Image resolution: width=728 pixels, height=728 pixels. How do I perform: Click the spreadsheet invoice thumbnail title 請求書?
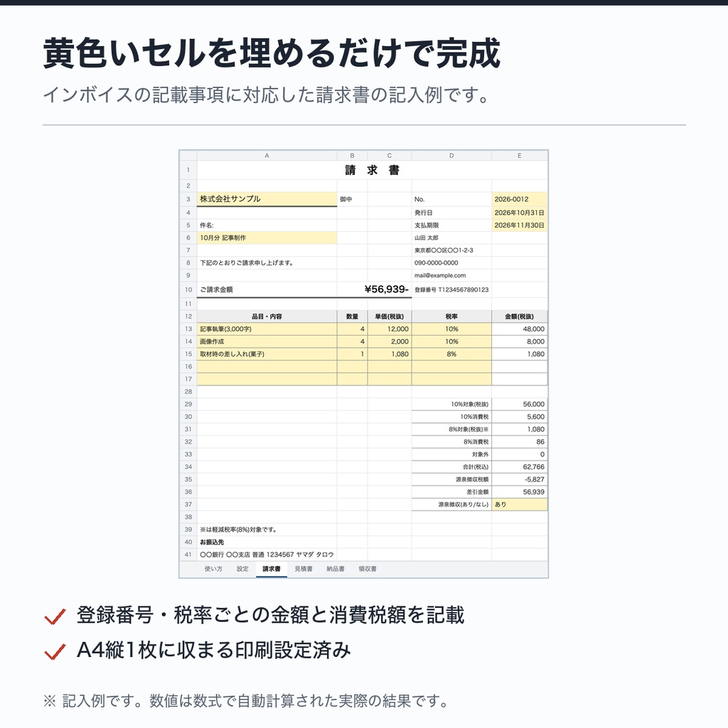click(x=372, y=171)
